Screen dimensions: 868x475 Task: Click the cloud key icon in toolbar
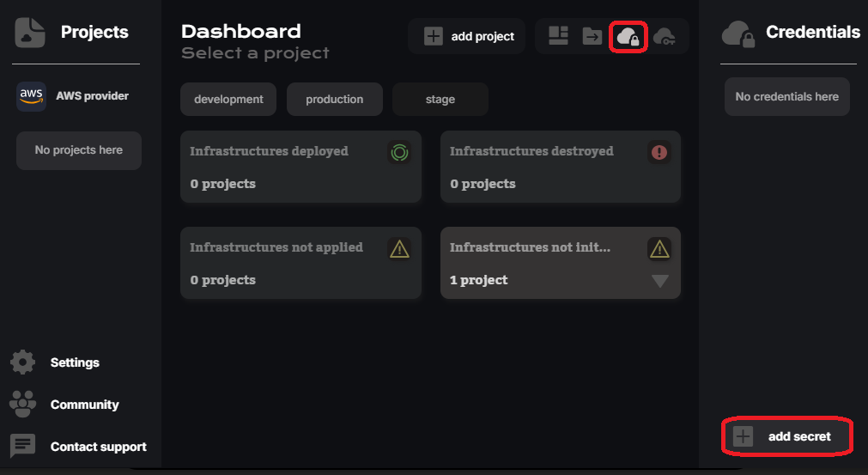tap(665, 36)
